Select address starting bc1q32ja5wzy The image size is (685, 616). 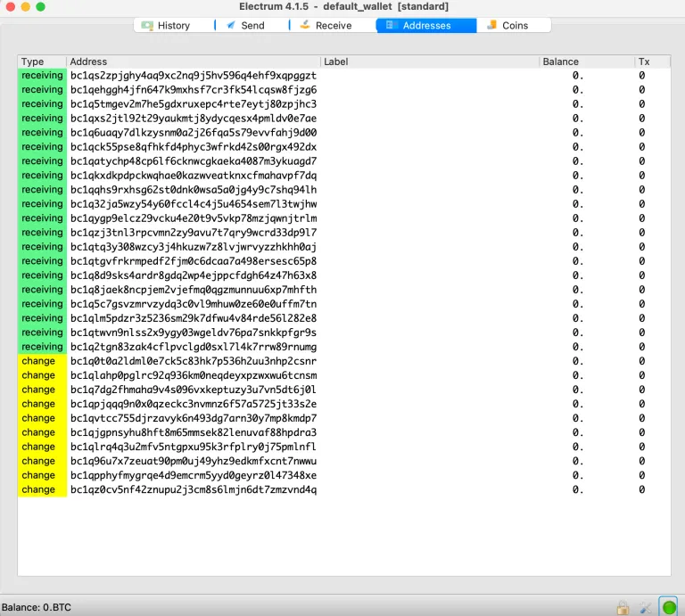(194, 204)
